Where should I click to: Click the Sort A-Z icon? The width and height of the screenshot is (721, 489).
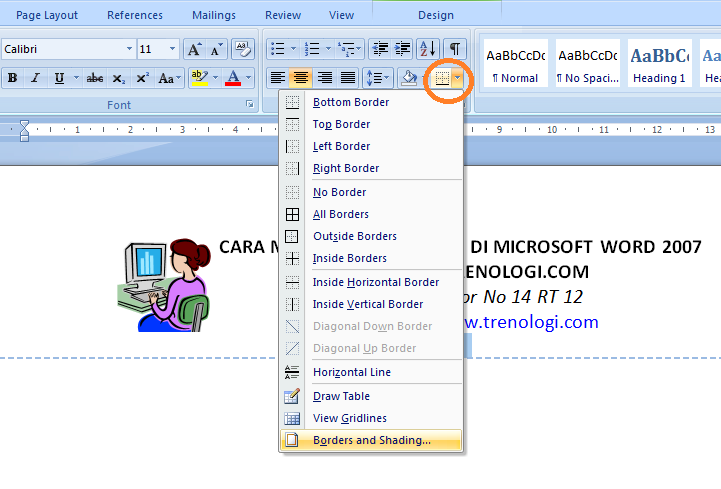click(x=428, y=49)
